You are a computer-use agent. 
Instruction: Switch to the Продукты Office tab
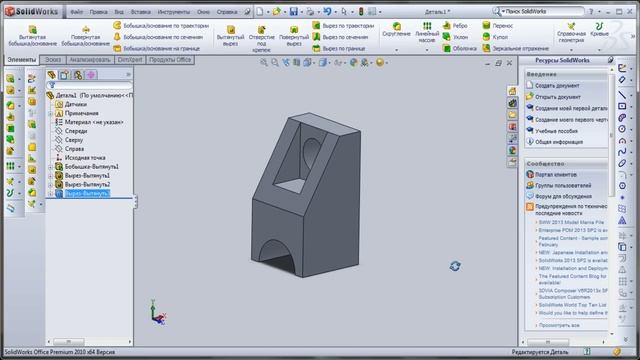pyautogui.click(x=170, y=60)
